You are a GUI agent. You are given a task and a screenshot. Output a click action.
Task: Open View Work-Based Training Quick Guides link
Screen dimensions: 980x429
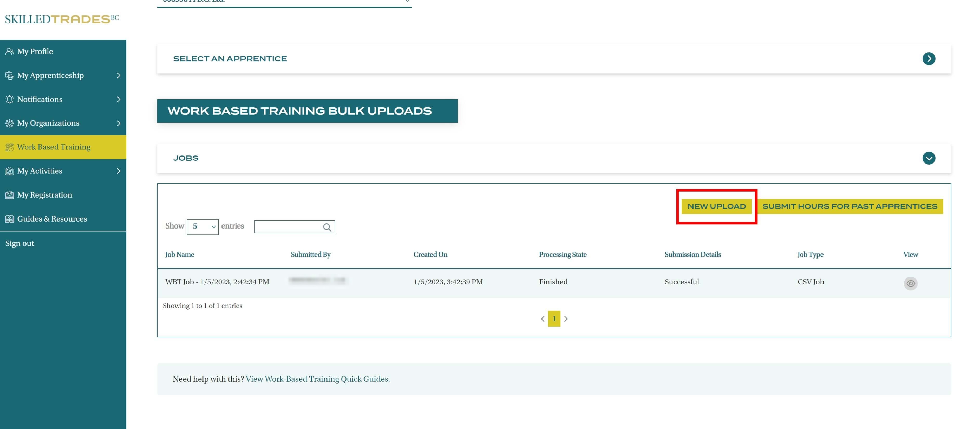click(x=317, y=379)
